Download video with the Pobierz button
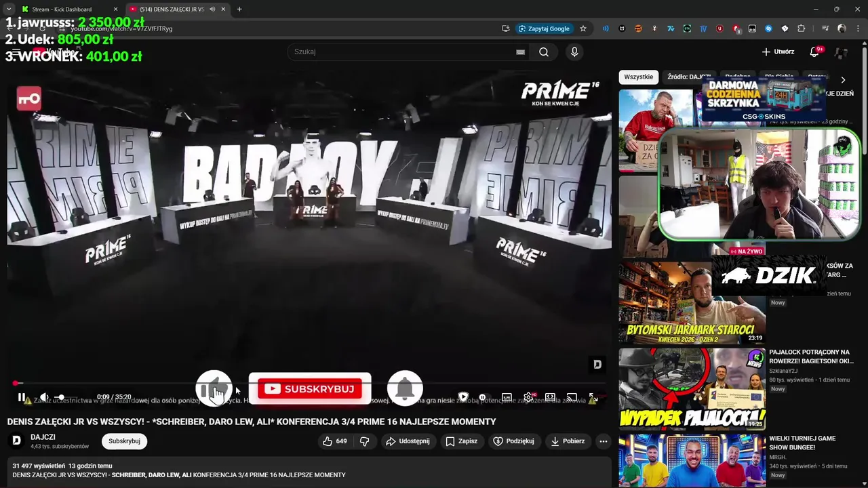 [568, 441]
